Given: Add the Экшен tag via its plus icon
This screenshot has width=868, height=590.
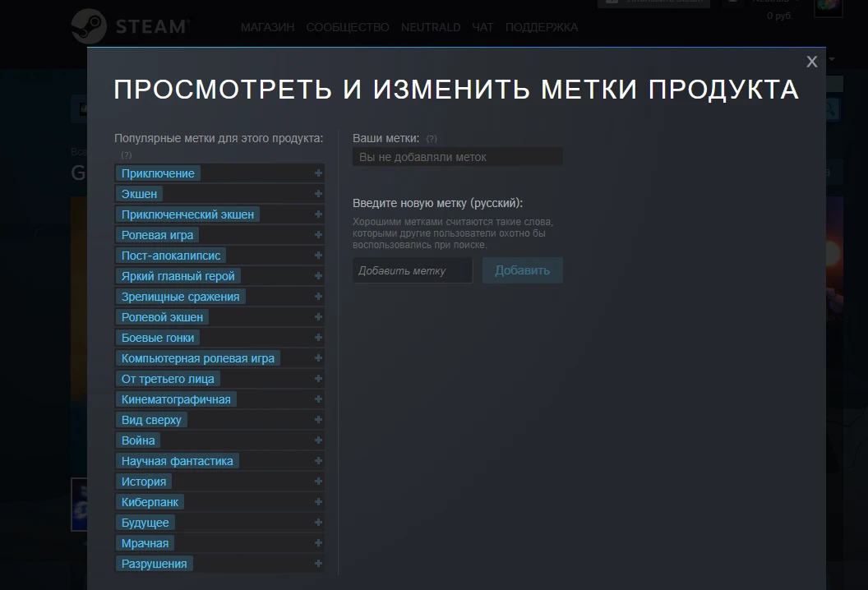Looking at the screenshot, I should [318, 194].
